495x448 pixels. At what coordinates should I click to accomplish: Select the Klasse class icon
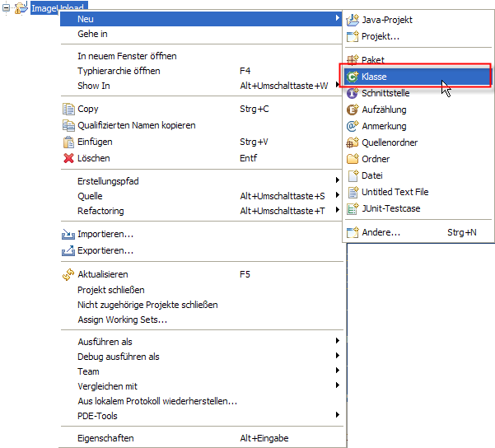point(353,77)
